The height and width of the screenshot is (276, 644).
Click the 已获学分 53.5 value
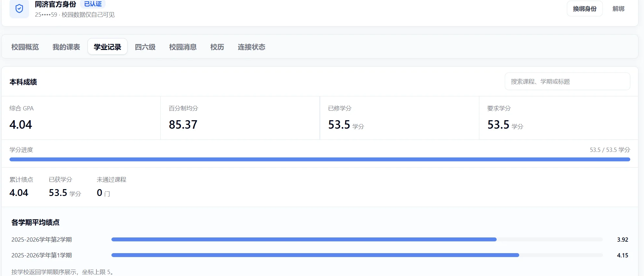coord(65,193)
